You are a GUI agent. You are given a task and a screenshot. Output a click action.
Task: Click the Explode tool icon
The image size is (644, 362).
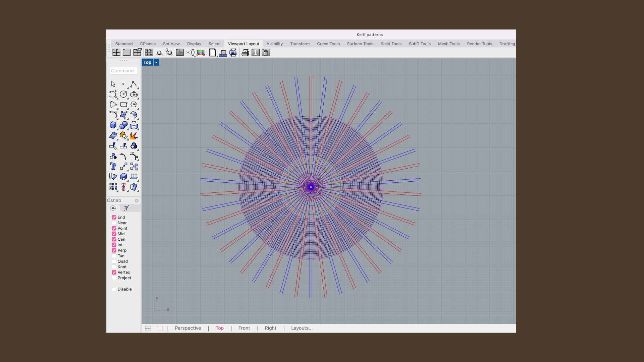pyautogui.click(x=133, y=136)
